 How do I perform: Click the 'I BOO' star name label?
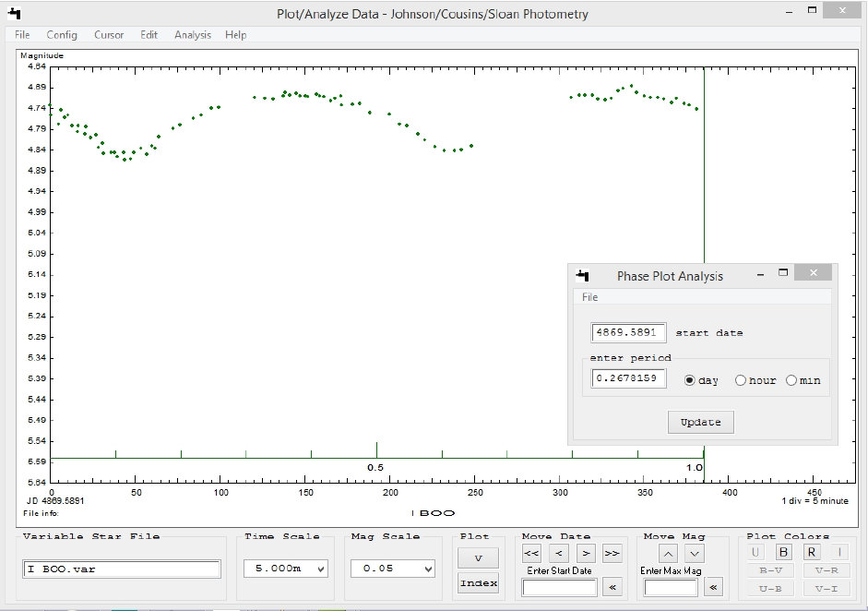coord(434,513)
